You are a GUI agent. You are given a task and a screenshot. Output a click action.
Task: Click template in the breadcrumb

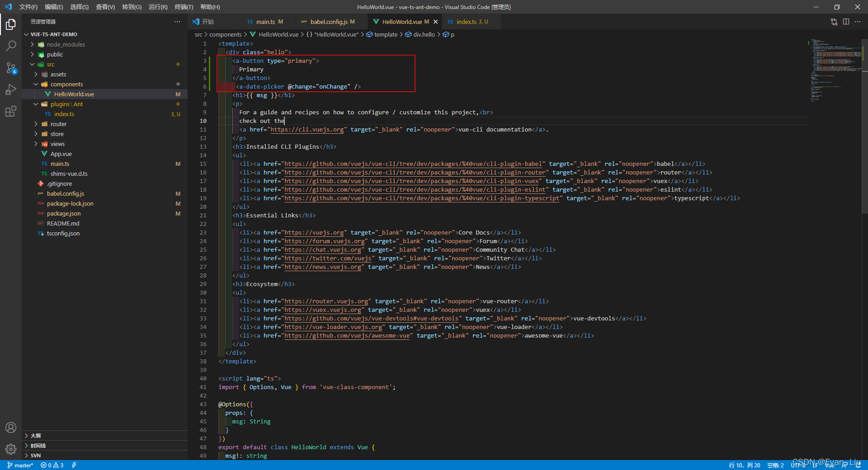pyautogui.click(x=382, y=34)
